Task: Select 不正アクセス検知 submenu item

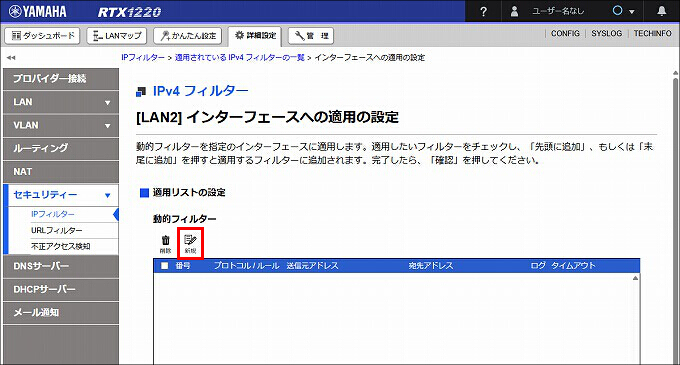Action: tap(61, 246)
